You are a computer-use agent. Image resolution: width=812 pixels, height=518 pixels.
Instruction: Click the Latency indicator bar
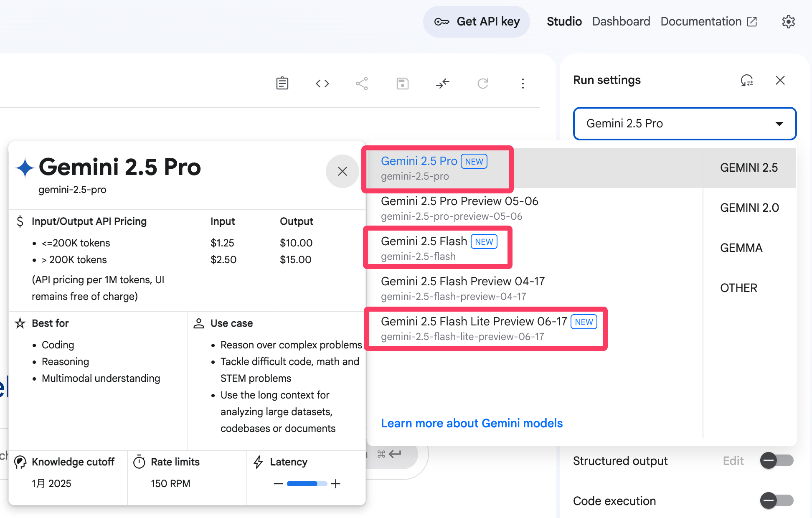click(307, 484)
